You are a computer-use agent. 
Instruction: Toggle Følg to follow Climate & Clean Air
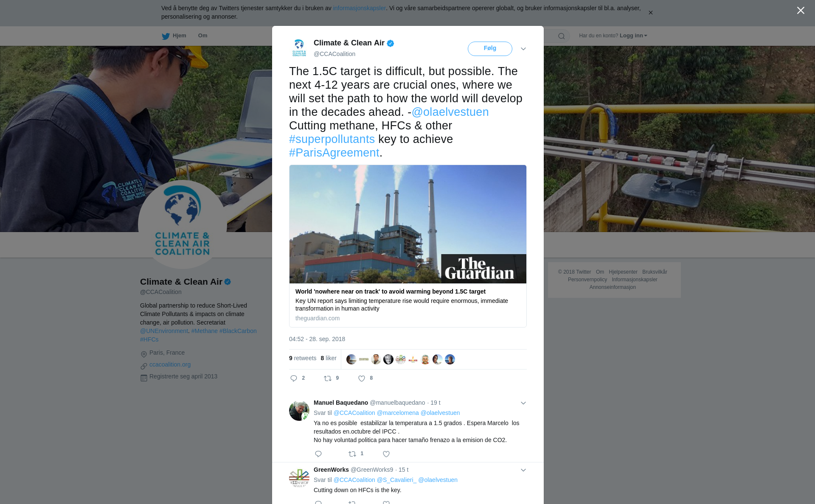click(x=490, y=49)
